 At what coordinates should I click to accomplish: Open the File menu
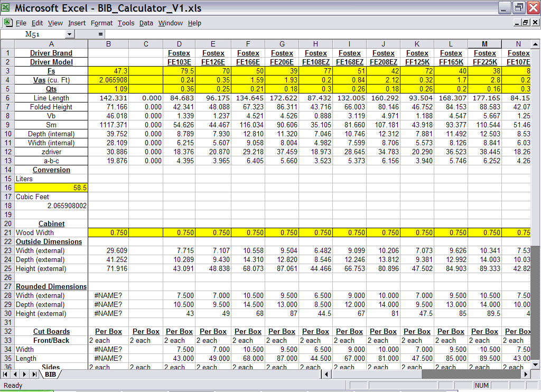point(21,23)
